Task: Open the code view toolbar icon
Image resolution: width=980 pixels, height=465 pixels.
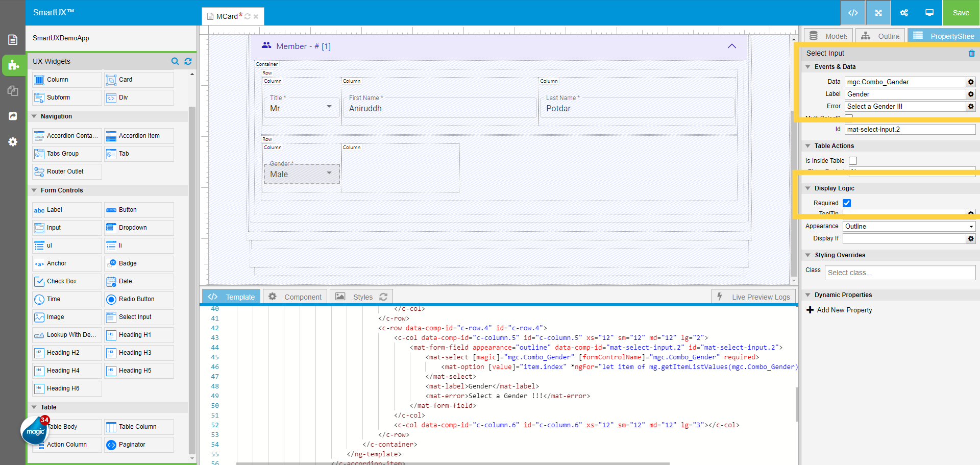Action: tap(853, 13)
